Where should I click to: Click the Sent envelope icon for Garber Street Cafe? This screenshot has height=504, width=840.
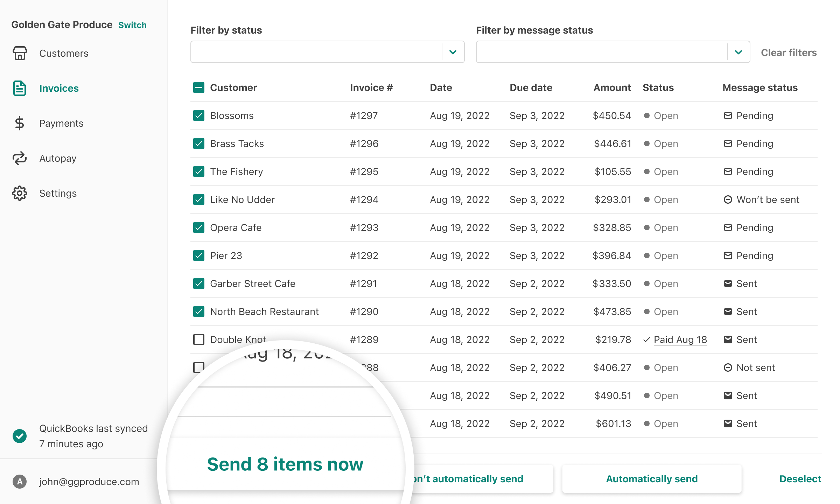[x=728, y=283]
